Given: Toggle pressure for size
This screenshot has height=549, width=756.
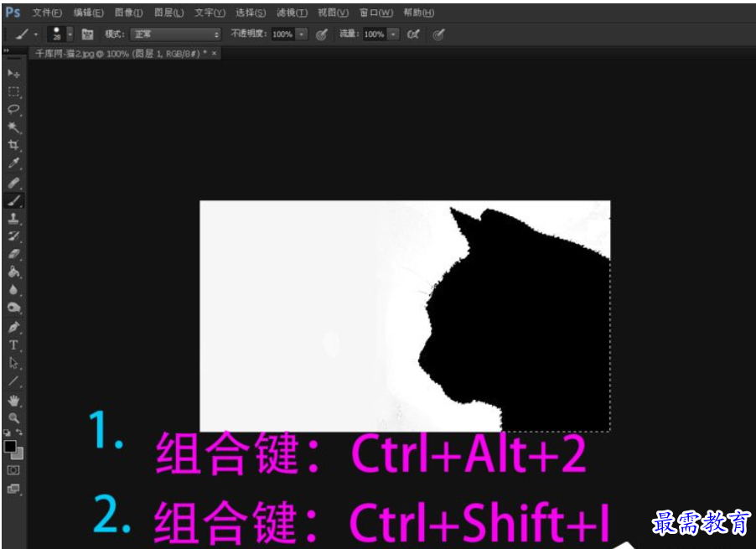Looking at the screenshot, I should [x=438, y=34].
